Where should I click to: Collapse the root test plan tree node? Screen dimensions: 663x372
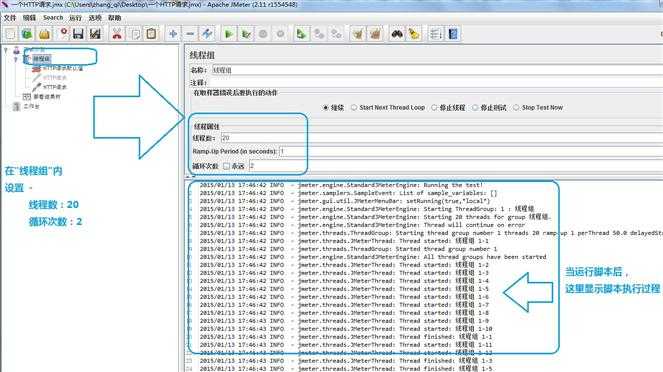(x=6, y=50)
